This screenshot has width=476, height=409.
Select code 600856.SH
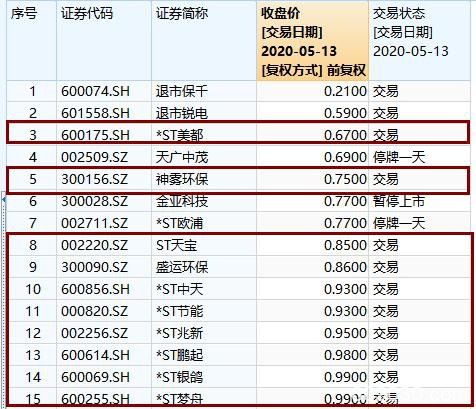[95, 289]
